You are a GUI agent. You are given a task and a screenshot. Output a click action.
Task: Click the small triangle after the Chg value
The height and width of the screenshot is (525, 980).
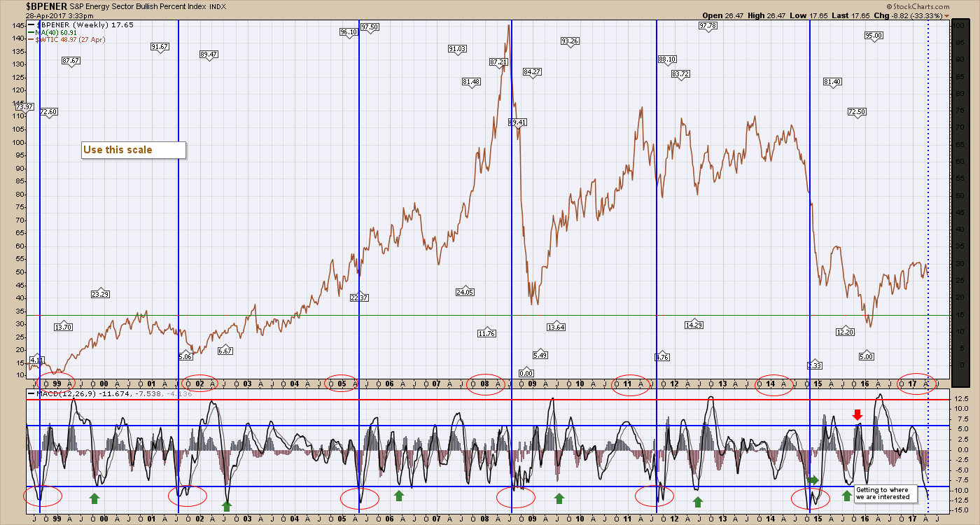pos(967,15)
